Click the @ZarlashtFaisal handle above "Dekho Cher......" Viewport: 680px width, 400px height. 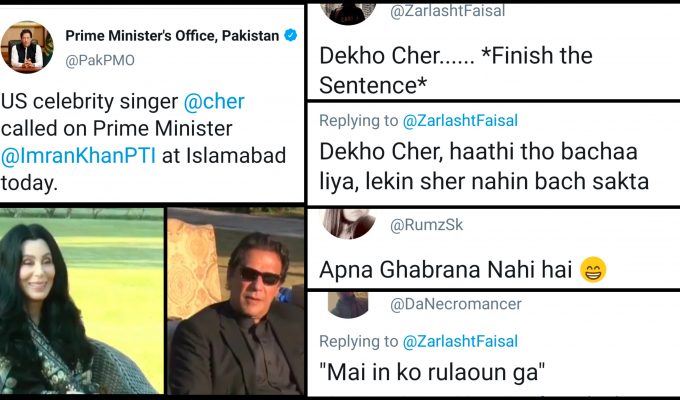446,11
